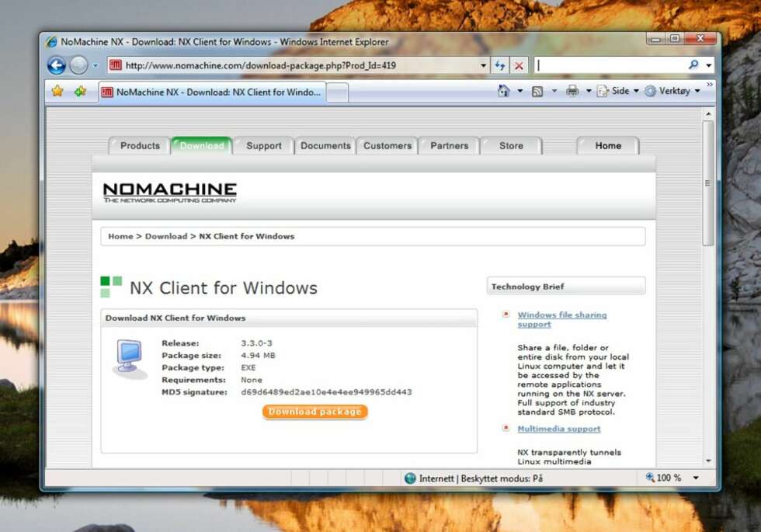Click the computer monitor package icon

(x=130, y=359)
